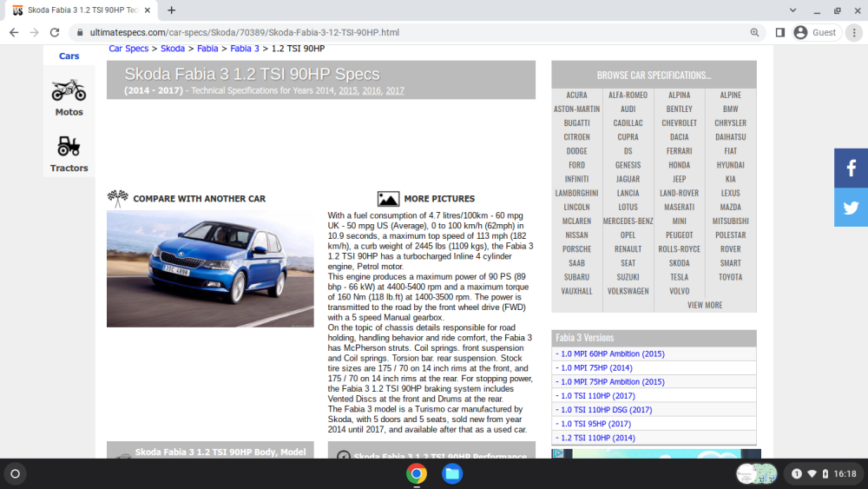This screenshot has height=489, width=868.
Task: Open the ChromeOS launcher button
Action: point(15,473)
